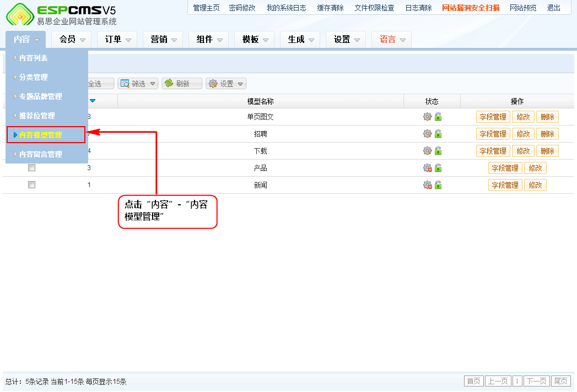577x392 pixels.
Task: Open 文件权限检查 link
Action: [x=374, y=8]
